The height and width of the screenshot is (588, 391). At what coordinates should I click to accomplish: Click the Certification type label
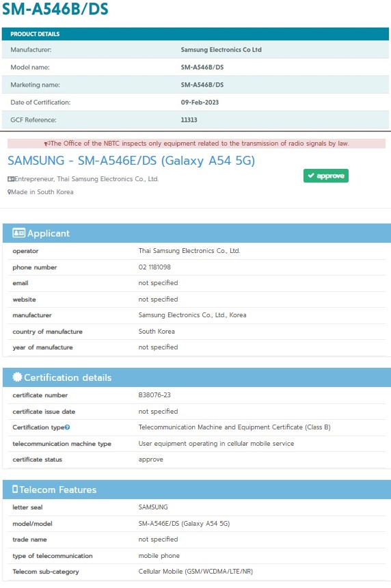coord(38,427)
